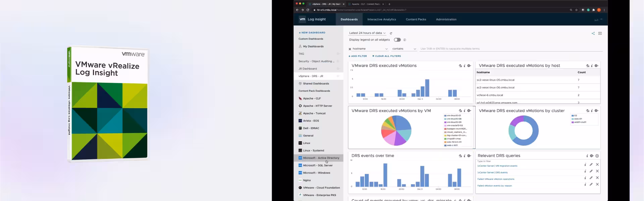The image size is (644, 201).
Task: Switch to the Dashboards tab
Action: (349, 19)
